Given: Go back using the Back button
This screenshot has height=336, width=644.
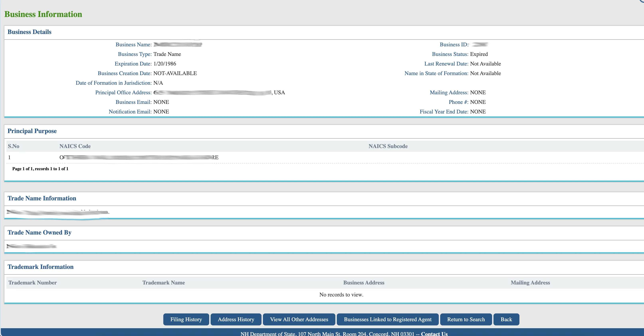Looking at the screenshot, I should coord(506,319).
